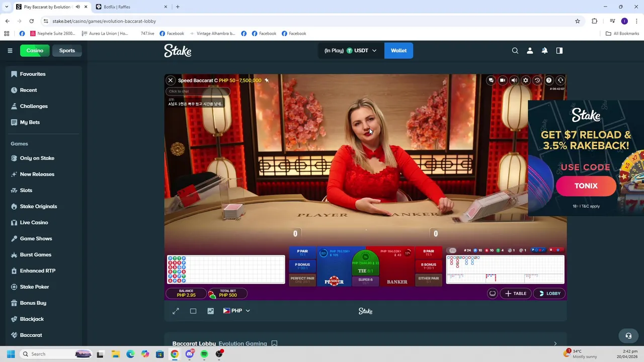Open the in-game support headset icon
The width and height of the screenshot is (644, 362).
560,80
